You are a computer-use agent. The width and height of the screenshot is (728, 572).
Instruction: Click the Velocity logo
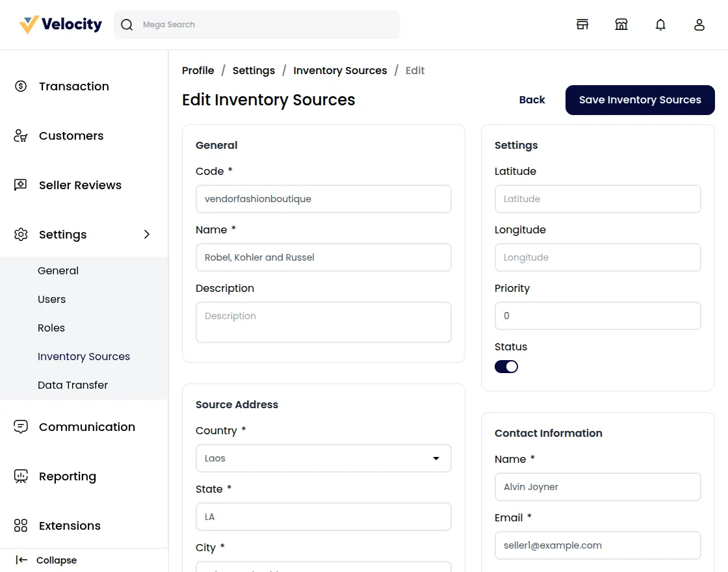click(x=60, y=25)
